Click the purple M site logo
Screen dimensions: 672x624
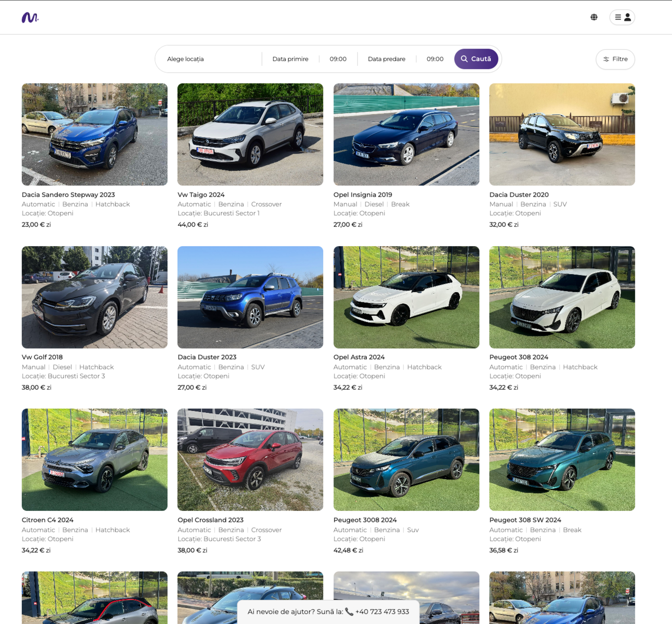point(30,17)
